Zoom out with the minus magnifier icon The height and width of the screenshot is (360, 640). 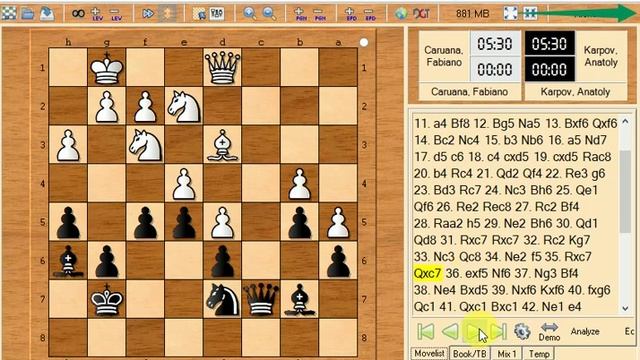(269, 14)
